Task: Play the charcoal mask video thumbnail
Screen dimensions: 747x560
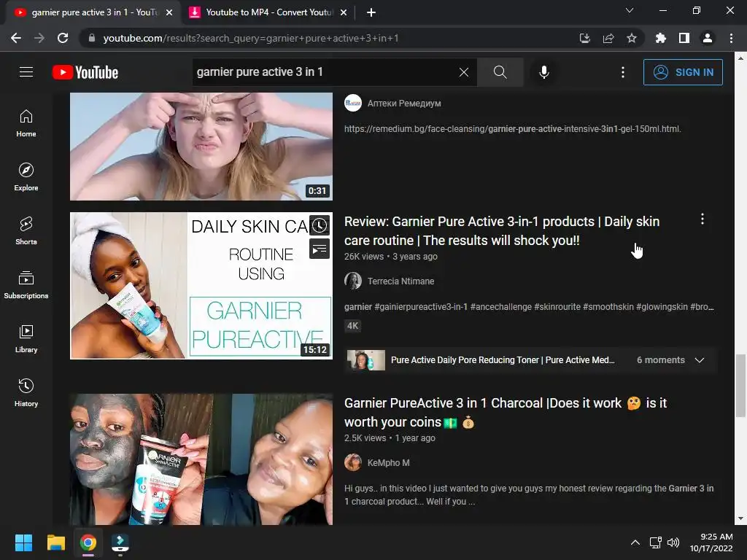Action: point(201,459)
